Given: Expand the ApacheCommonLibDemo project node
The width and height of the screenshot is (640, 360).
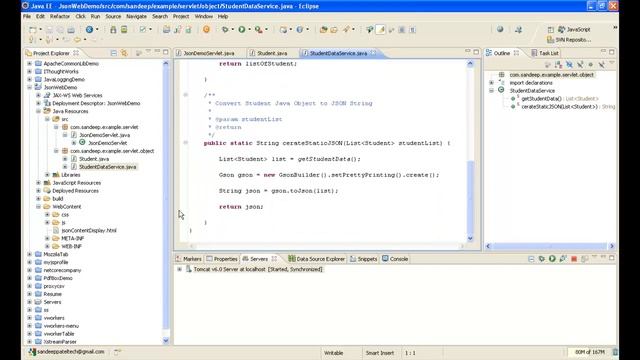Looking at the screenshot, I should coord(29,64).
